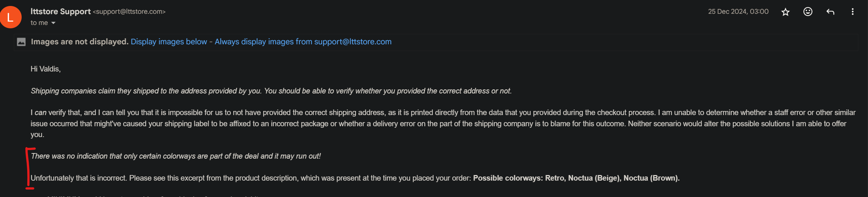Click the red bracket annotation beside the quote
868x197 pixels.
[x=28, y=168]
